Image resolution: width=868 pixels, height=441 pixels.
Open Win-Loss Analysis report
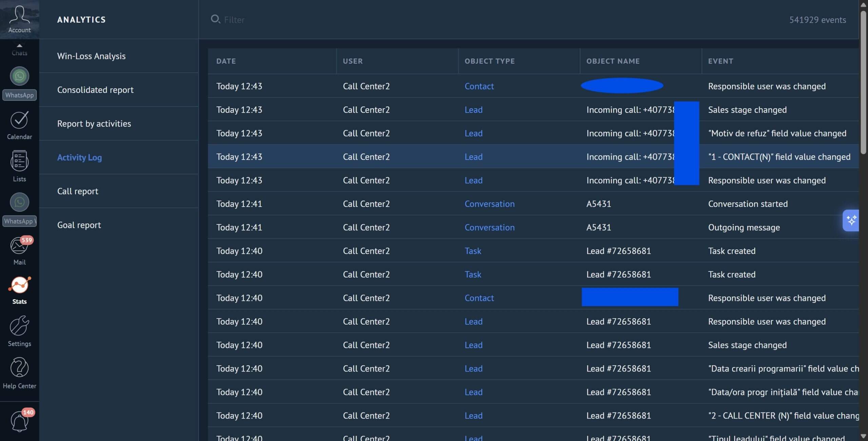(x=91, y=56)
